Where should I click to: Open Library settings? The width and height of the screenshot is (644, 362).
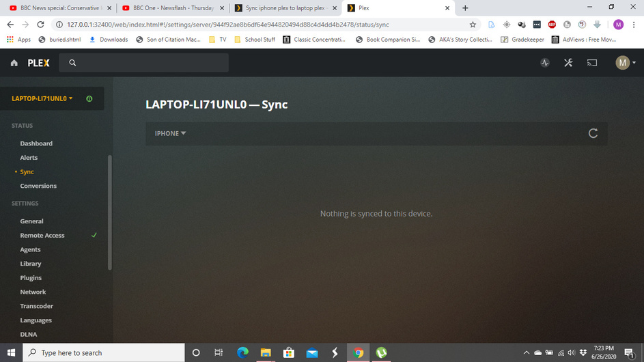coord(31,264)
